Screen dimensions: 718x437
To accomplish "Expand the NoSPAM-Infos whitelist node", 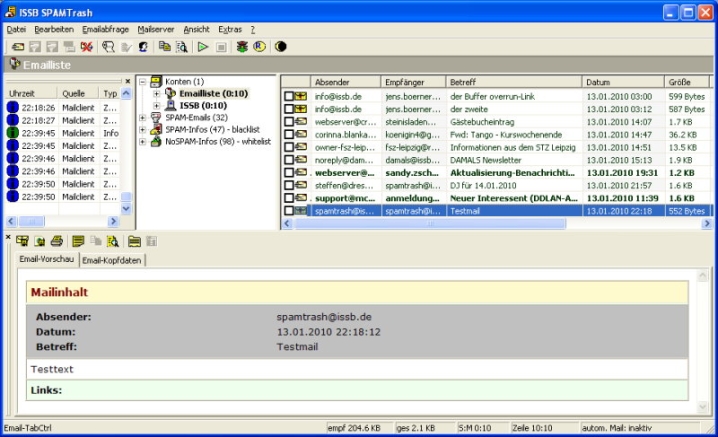I will (x=143, y=142).
